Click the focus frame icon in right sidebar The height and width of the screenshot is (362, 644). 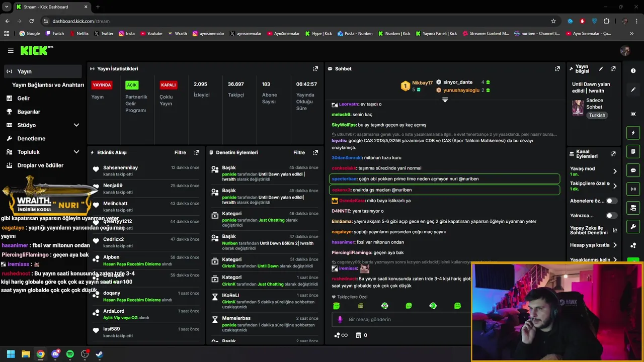tap(633, 114)
